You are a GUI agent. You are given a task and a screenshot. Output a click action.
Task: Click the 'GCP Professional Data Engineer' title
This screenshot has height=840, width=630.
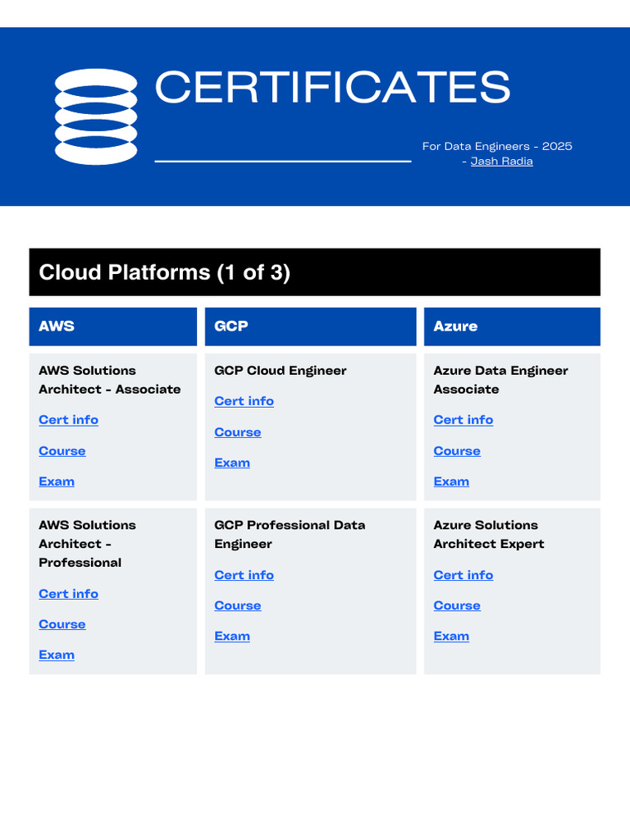click(x=290, y=535)
